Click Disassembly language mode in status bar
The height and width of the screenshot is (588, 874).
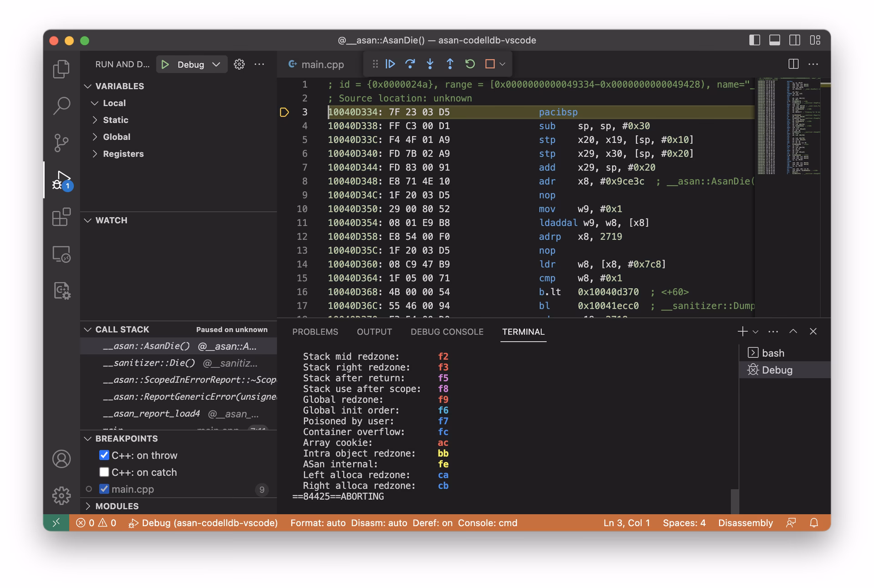click(745, 523)
